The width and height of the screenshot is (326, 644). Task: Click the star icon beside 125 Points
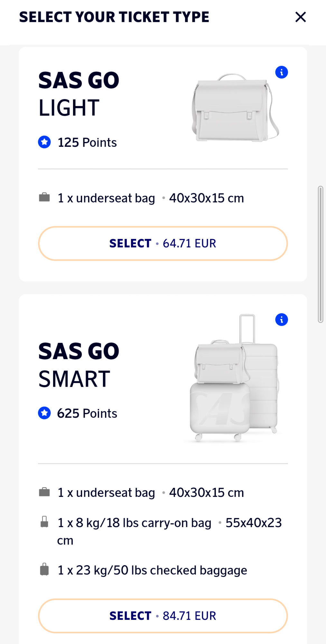point(44,142)
